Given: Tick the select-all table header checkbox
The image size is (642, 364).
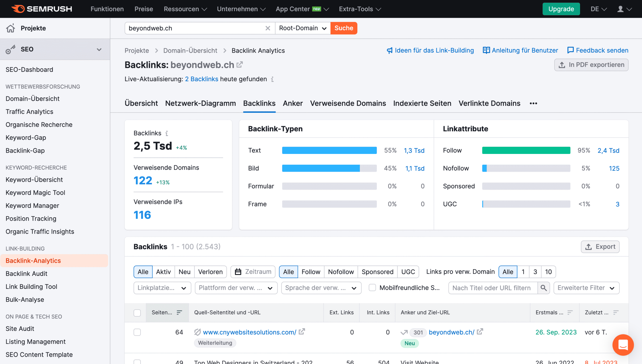Looking at the screenshot, I should (137, 313).
